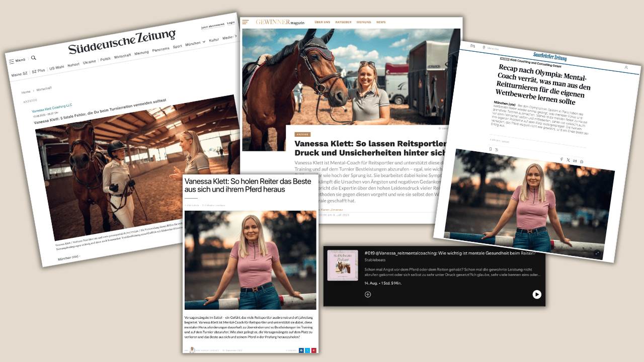
Task: Play the Stablebeats podcast episode
Action: [537, 295]
